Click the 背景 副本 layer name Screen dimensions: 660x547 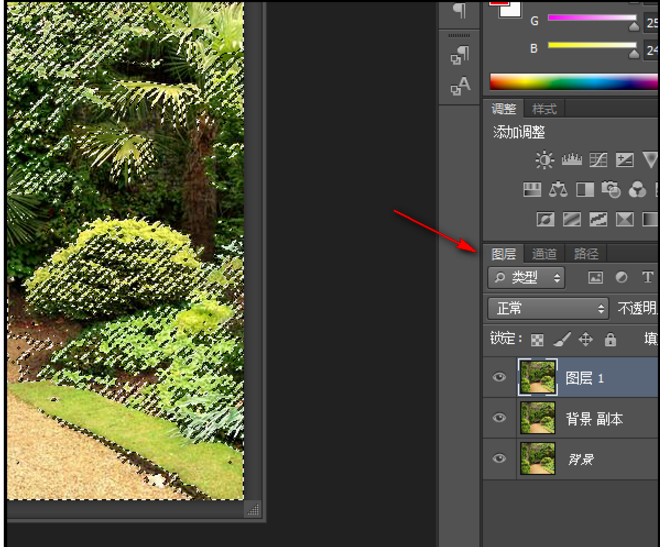(x=594, y=419)
